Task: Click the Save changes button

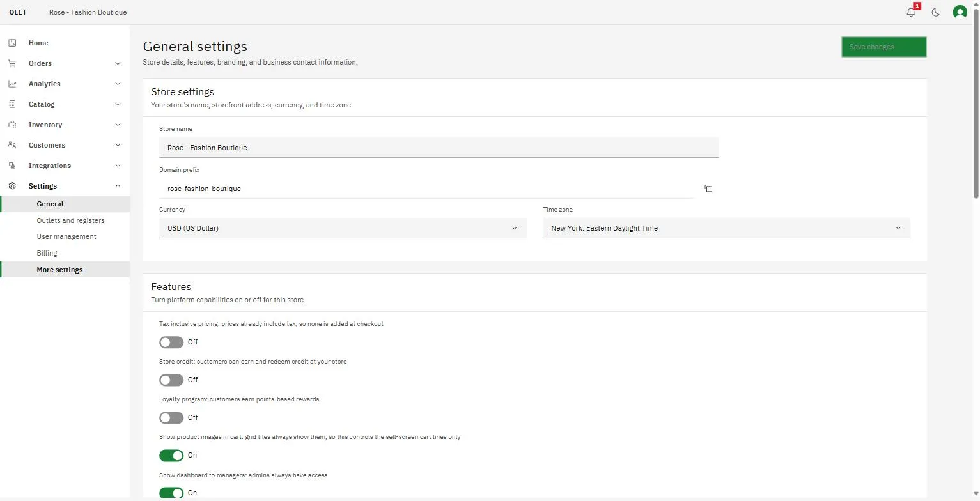Action: pyautogui.click(x=884, y=47)
